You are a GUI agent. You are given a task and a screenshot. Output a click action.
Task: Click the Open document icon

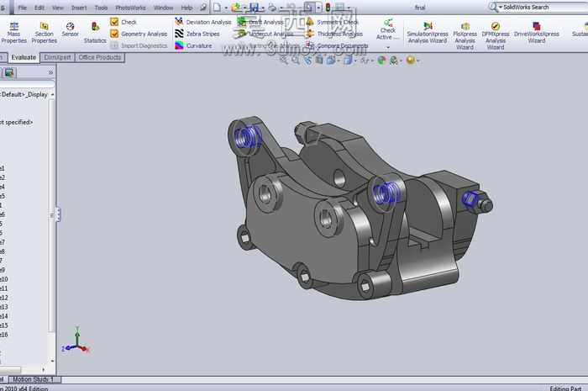(x=236, y=7)
